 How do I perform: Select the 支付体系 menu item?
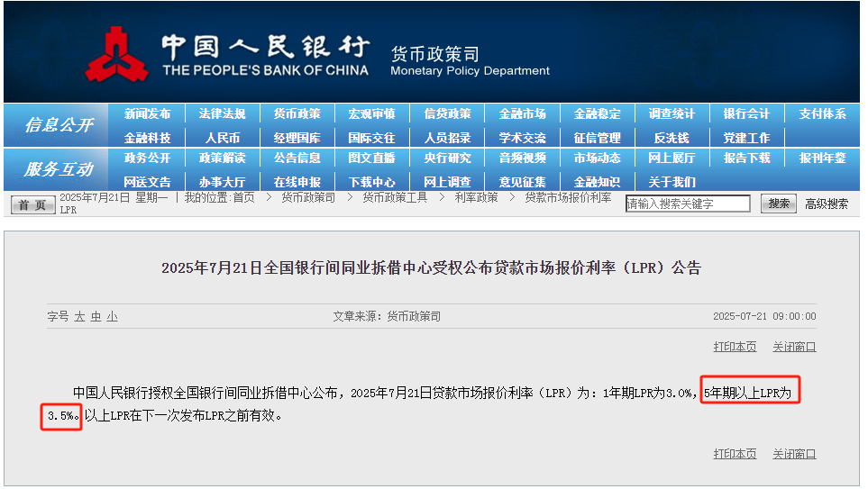[822, 114]
